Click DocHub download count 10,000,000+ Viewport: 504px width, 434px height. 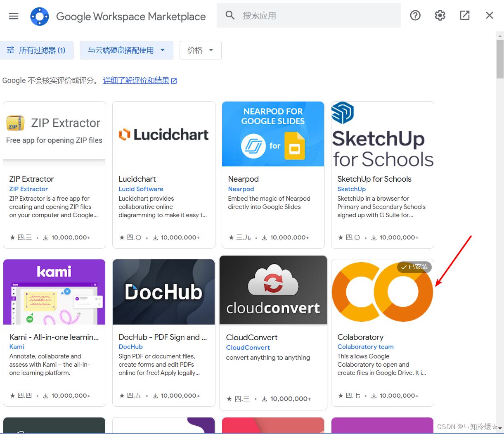176,396
